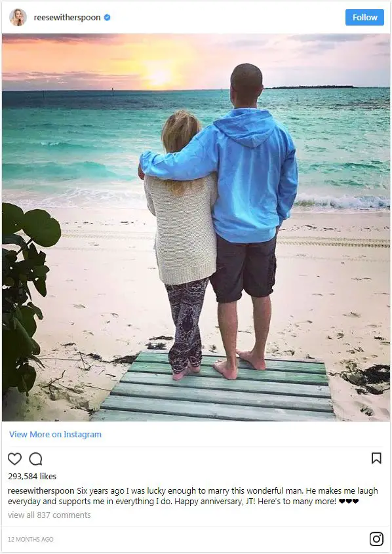The height and width of the screenshot is (554, 392).
Task: Click the reesewitherspoon username in the header
Action: 67,17
